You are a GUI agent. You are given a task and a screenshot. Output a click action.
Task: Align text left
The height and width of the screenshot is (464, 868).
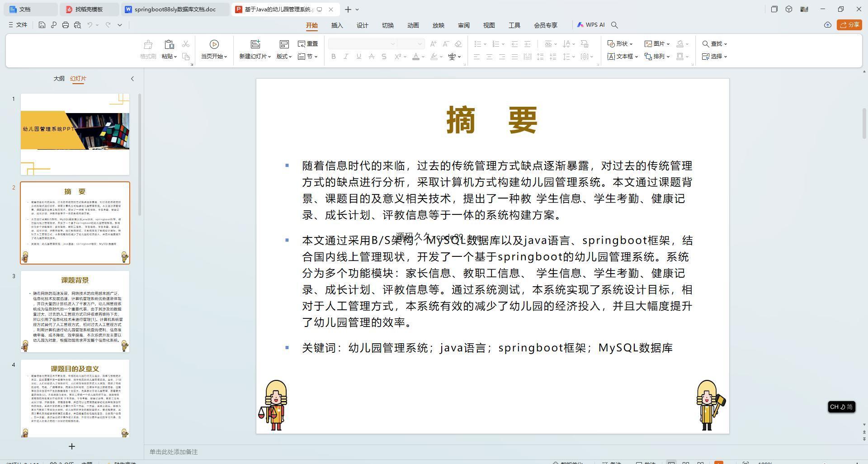476,57
